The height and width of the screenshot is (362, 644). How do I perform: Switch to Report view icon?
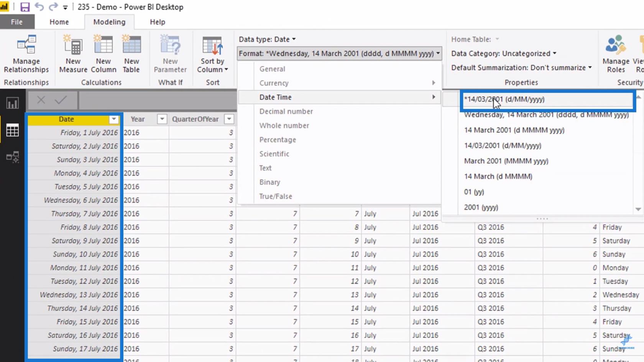point(12,103)
